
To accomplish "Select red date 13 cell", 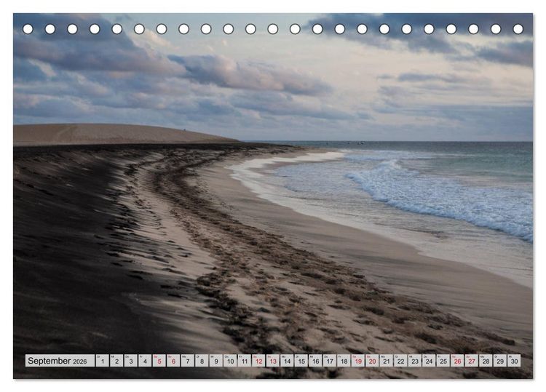I will 273,360.
